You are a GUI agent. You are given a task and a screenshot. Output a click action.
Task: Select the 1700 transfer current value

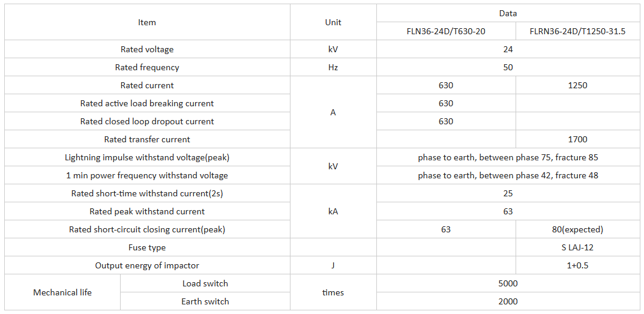[x=577, y=139]
